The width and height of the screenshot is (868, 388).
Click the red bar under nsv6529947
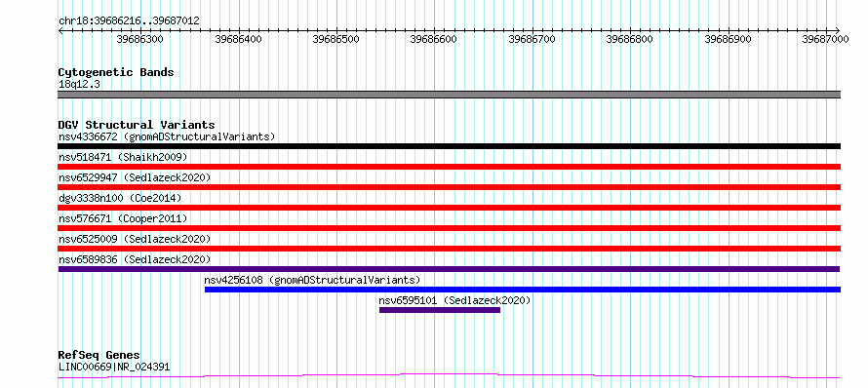(449, 187)
